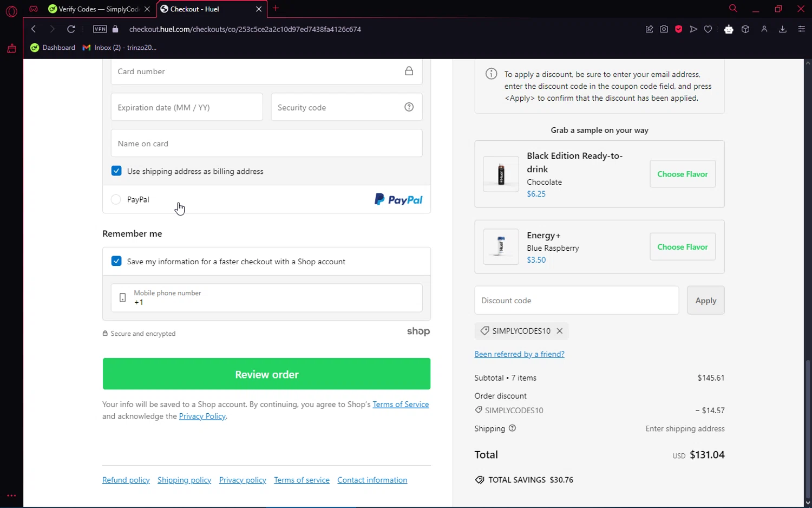Open the heart bookmarks icon
The image size is (812, 508).
pos(708,29)
